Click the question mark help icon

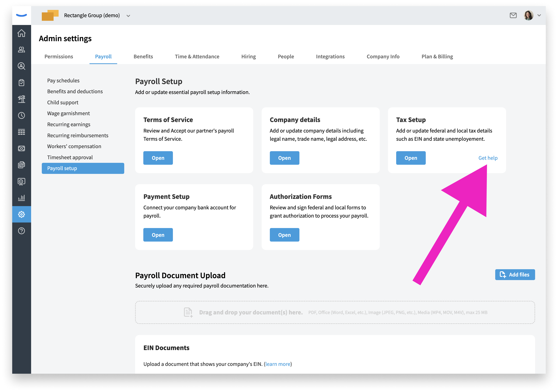(21, 231)
